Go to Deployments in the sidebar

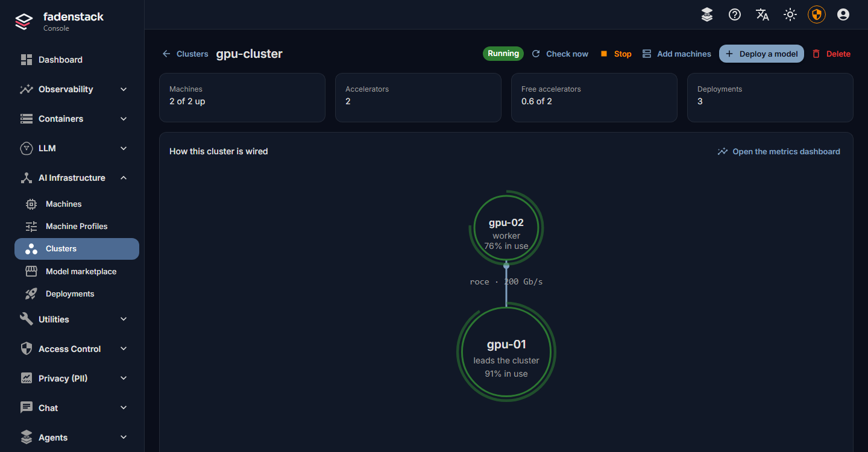pyautogui.click(x=77, y=294)
